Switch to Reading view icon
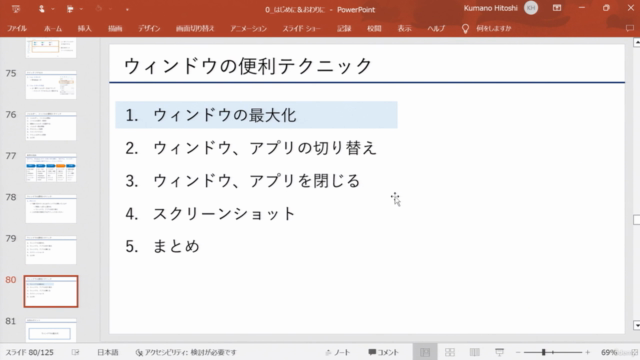 click(x=474, y=352)
